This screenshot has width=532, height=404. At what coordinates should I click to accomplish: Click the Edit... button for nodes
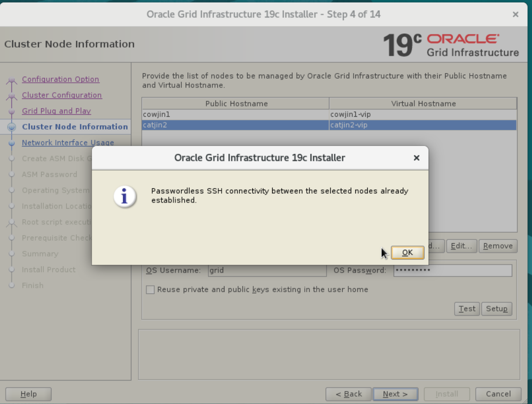point(461,246)
